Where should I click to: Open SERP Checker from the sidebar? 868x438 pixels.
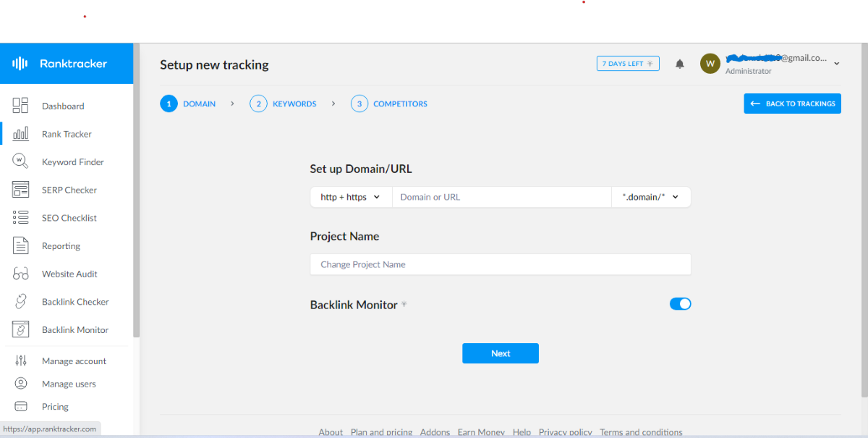[69, 190]
